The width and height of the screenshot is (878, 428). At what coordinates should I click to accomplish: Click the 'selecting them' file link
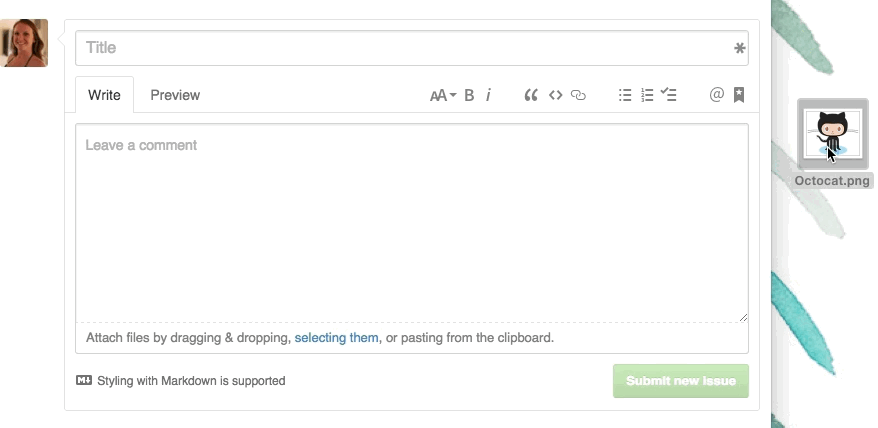(x=336, y=338)
